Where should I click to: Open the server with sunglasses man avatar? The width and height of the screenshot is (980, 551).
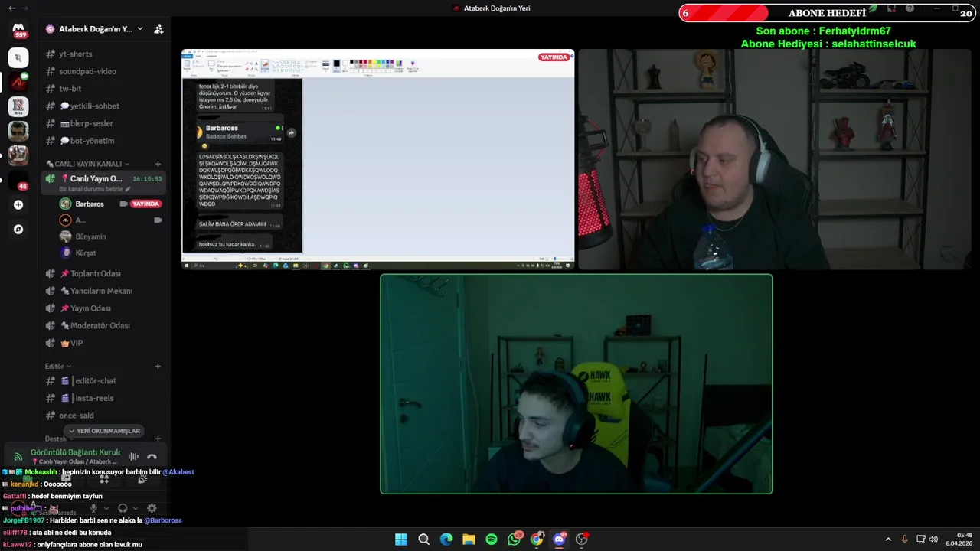pos(18,131)
